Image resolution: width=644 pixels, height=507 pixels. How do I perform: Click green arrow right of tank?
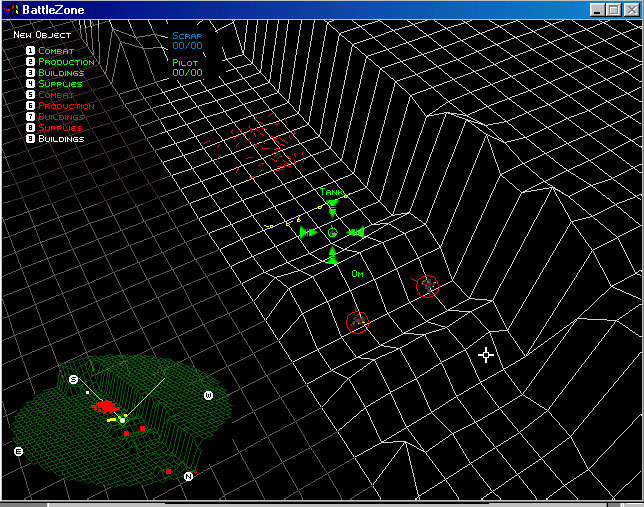356,232
